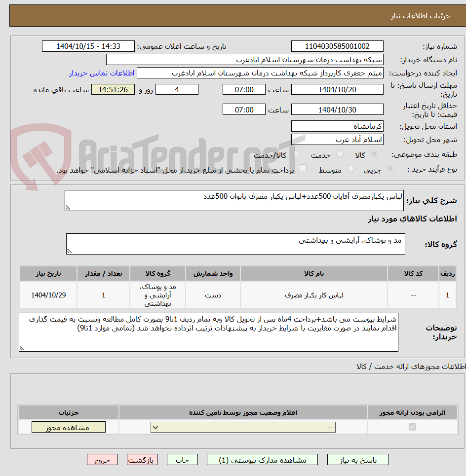Open اطلاعات تماس خریدار link
This screenshot has width=466, height=476.
click(x=102, y=73)
